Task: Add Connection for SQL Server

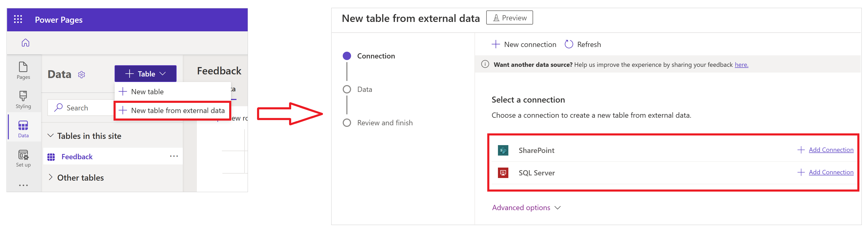Action: pyautogui.click(x=831, y=172)
